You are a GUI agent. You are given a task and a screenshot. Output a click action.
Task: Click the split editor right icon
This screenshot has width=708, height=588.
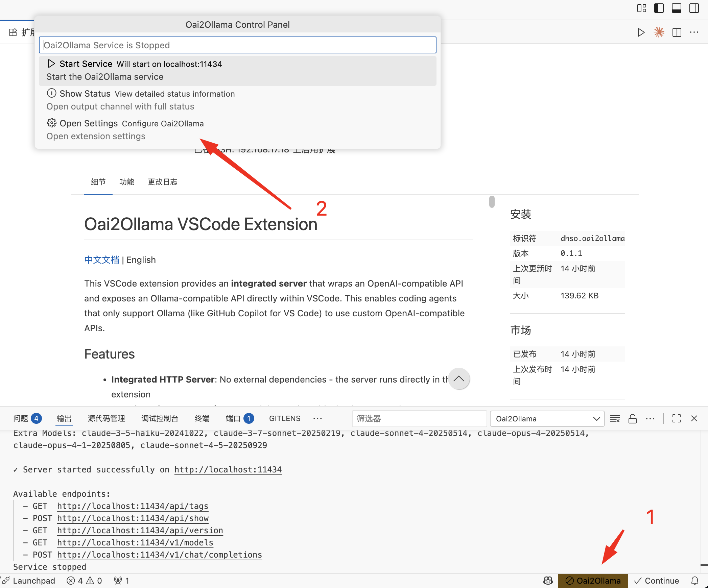click(x=677, y=32)
